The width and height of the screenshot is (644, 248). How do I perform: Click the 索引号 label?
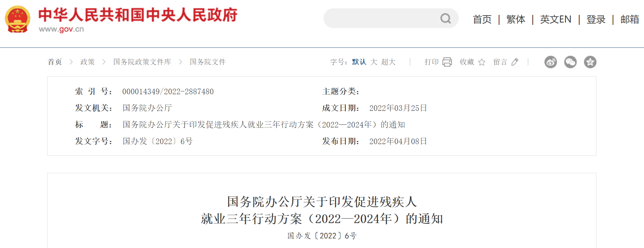[x=94, y=91]
